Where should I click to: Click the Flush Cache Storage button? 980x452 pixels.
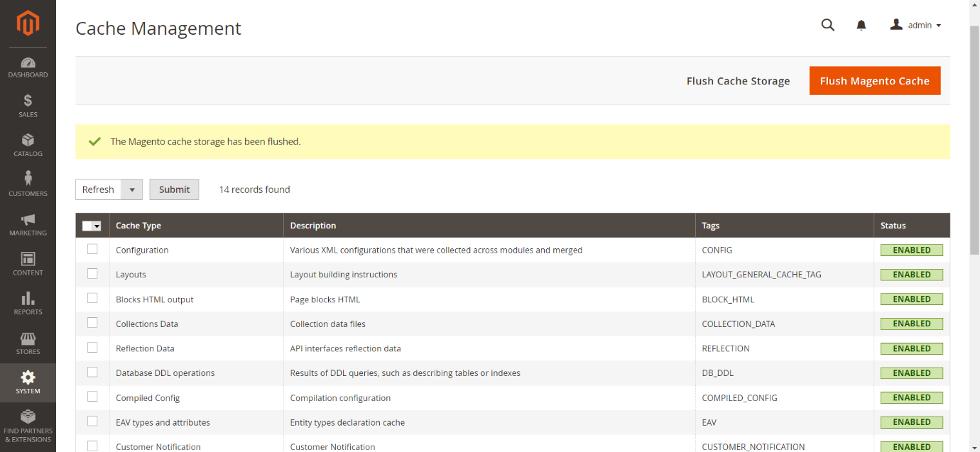point(738,81)
